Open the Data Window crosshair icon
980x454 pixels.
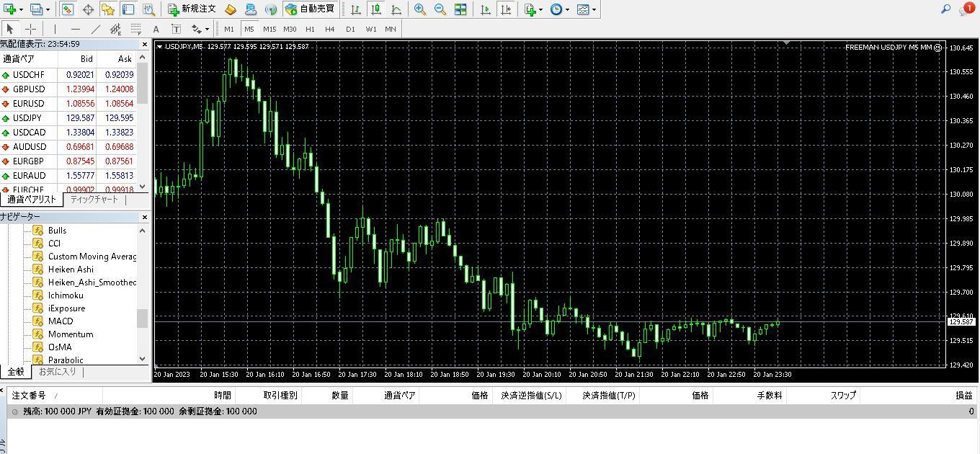(88, 9)
